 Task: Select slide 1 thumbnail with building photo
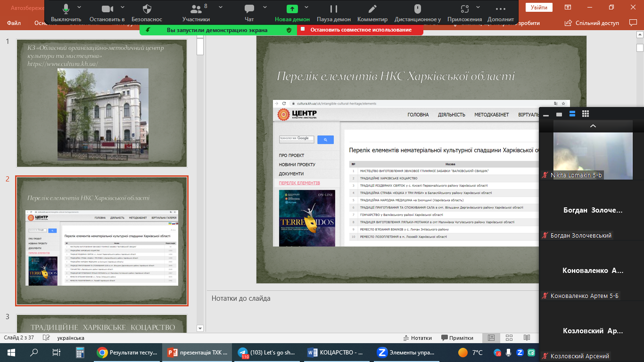coord(102,103)
